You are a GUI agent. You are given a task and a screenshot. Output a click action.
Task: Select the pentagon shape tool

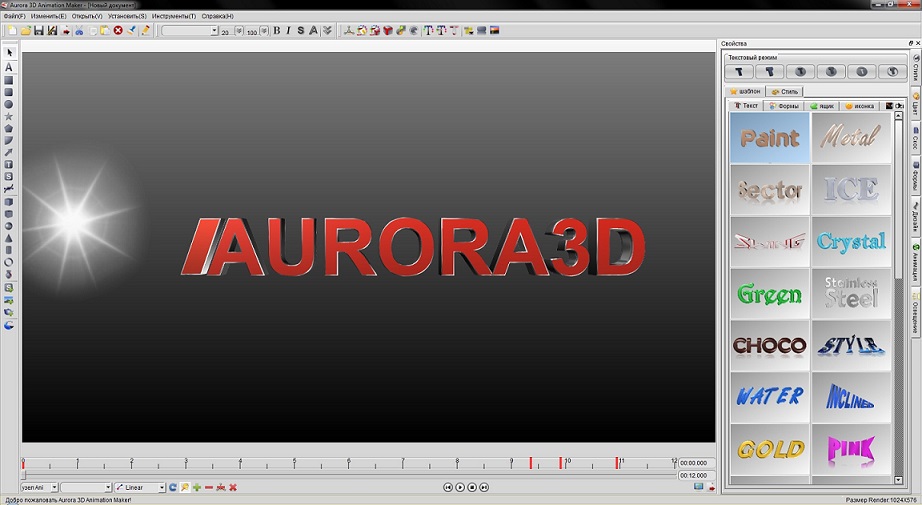[x=9, y=128]
